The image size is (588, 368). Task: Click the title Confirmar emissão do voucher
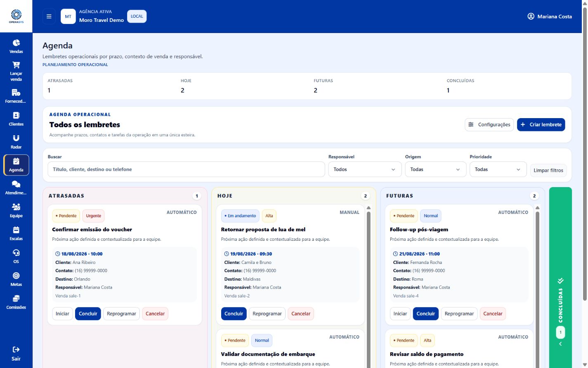tap(92, 230)
